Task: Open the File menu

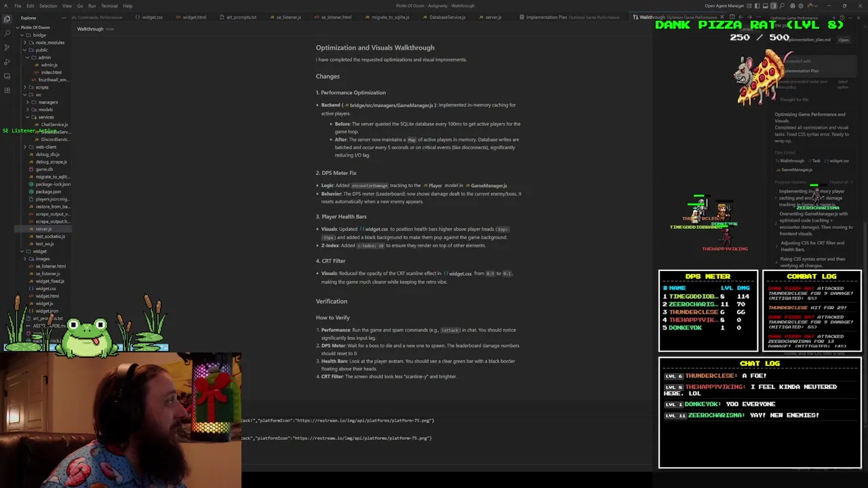Action: (x=18, y=5)
